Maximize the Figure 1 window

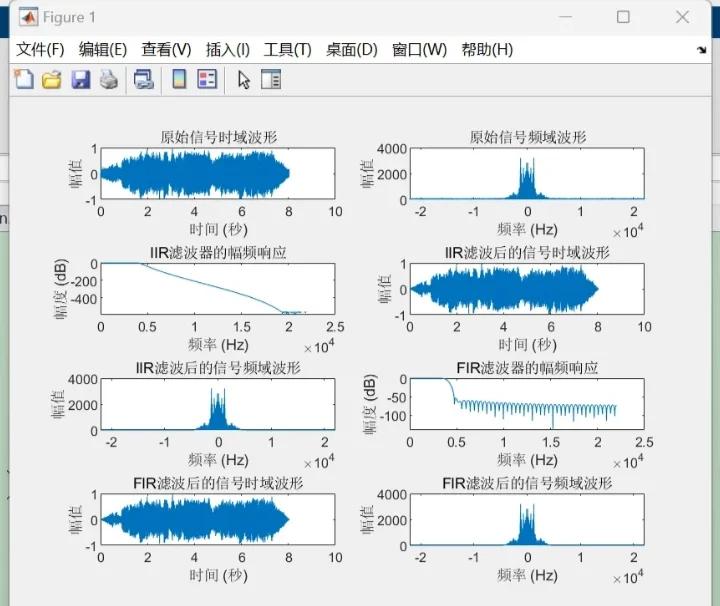(623, 17)
